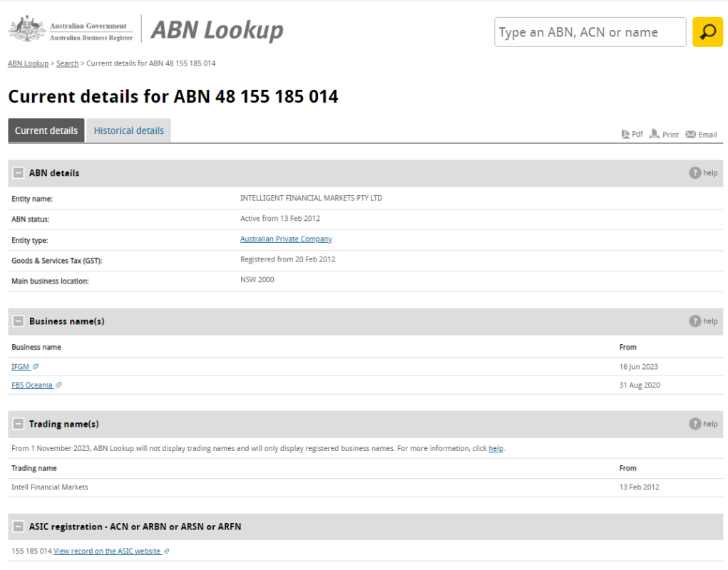Click the ACN number 155 185 014
This screenshot has width=728, height=570.
pyautogui.click(x=31, y=551)
